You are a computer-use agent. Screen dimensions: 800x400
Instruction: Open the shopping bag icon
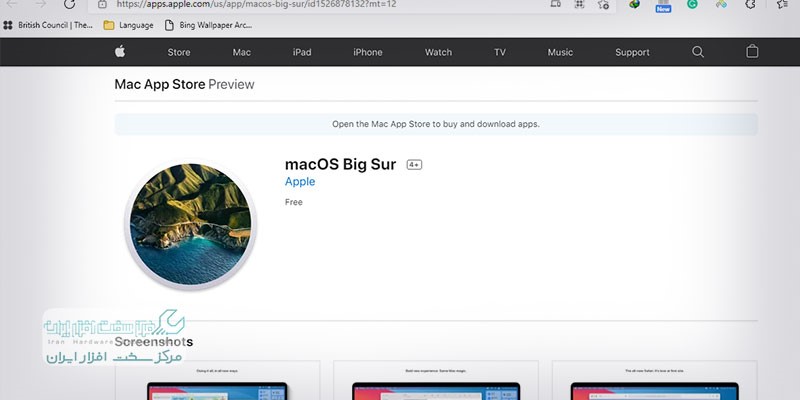[752, 51]
